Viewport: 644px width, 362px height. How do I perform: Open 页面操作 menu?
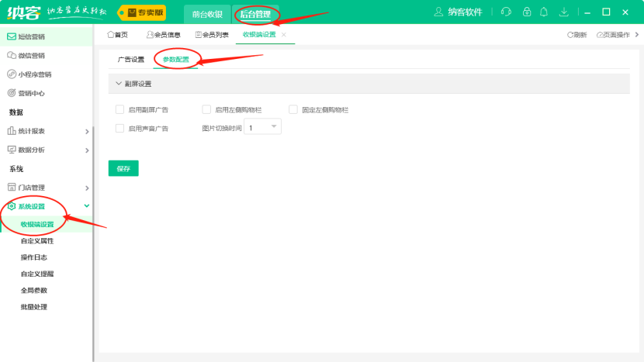pyautogui.click(x=617, y=35)
